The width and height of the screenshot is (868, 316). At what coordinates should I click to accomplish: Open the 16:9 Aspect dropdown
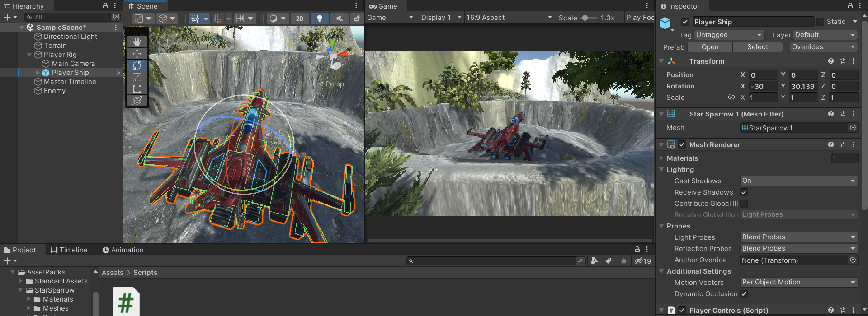(x=509, y=18)
